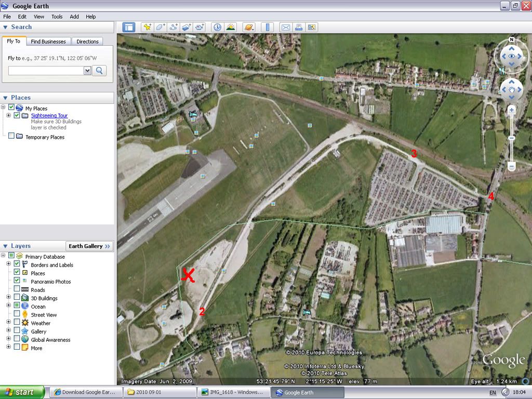Click the Email envelope icon in toolbar

tap(285, 28)
